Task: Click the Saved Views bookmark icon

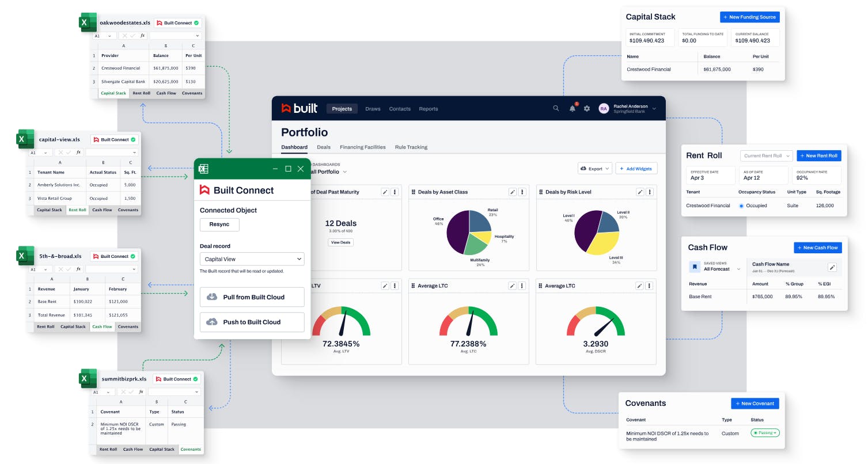Action: [695, 267]
